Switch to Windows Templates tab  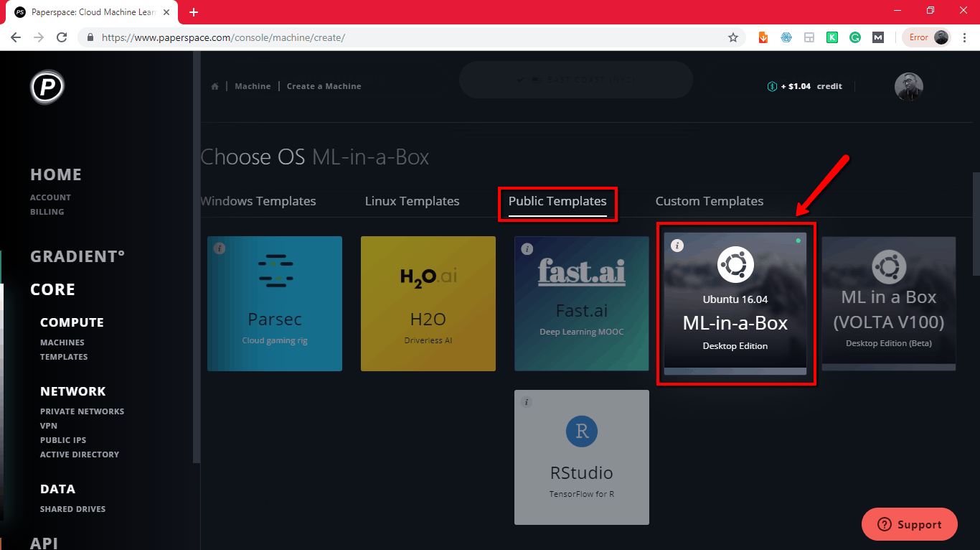click(258, 201)
